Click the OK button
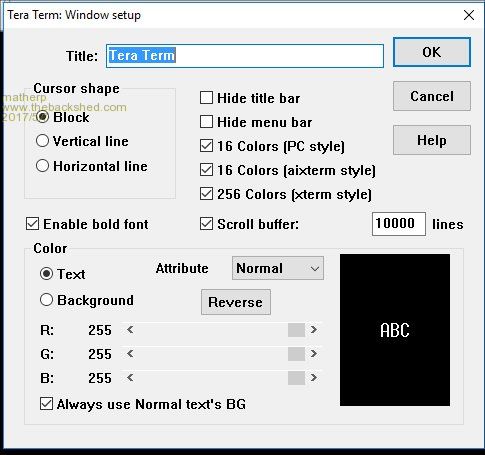Viewport: 485px width, 455px height. (432, 52)
